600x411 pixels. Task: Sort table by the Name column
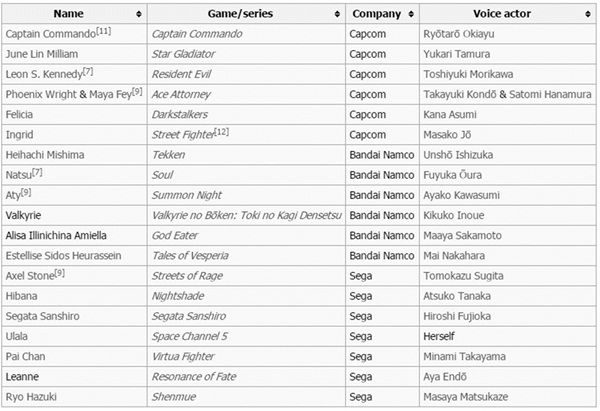pyautogui.click(x=137, y=15)
